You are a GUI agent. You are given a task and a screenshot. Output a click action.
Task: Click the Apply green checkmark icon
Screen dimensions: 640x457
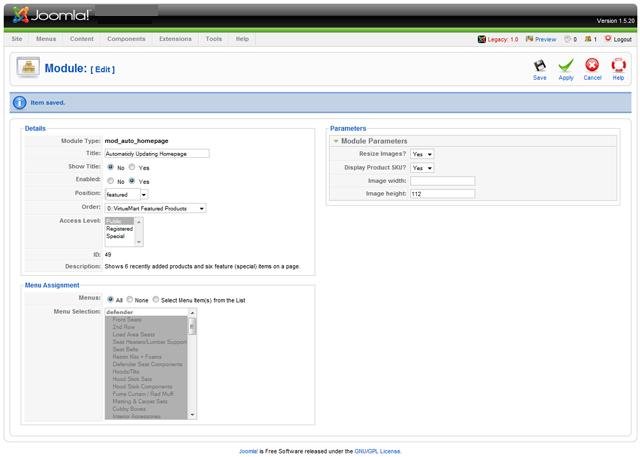click(x=566, y=66)
